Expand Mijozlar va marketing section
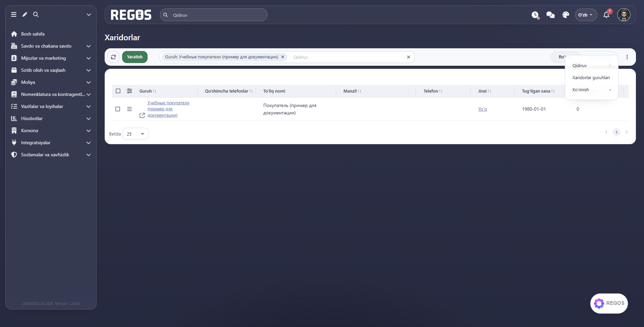The width and height of the screenshot is (644, 327). point(51,58)
